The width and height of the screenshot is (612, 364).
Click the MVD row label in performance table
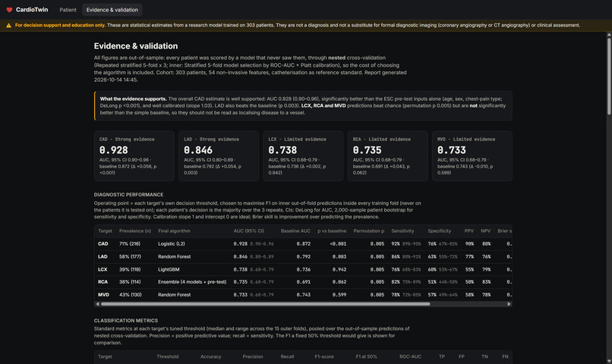click(103, 295)
